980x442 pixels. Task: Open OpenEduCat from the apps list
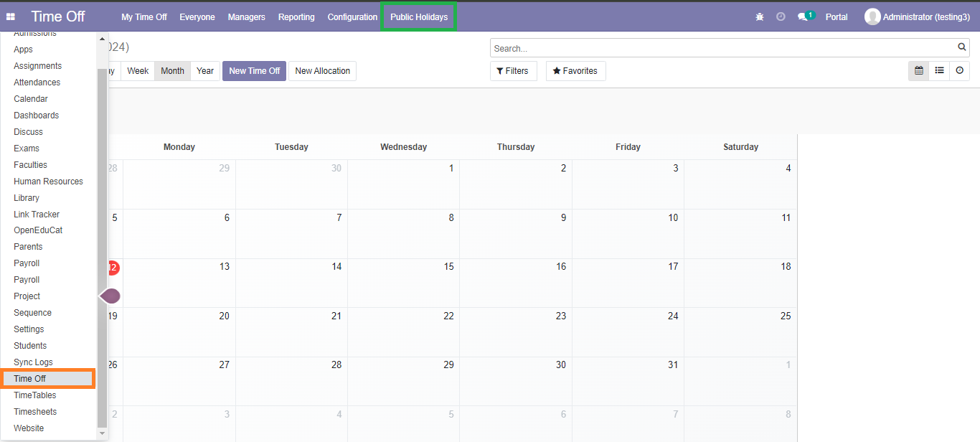pyautogui.click(x=48, y=230)
